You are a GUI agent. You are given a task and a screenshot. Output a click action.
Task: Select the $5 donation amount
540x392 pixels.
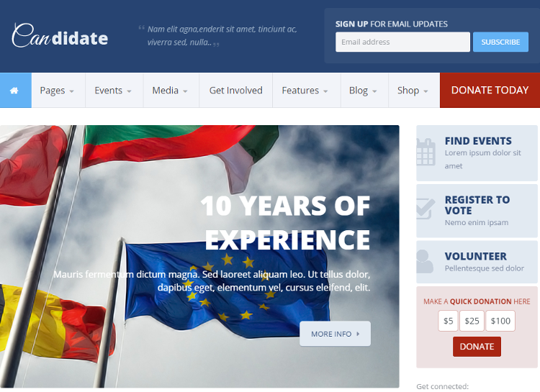[x=448, y=321]
